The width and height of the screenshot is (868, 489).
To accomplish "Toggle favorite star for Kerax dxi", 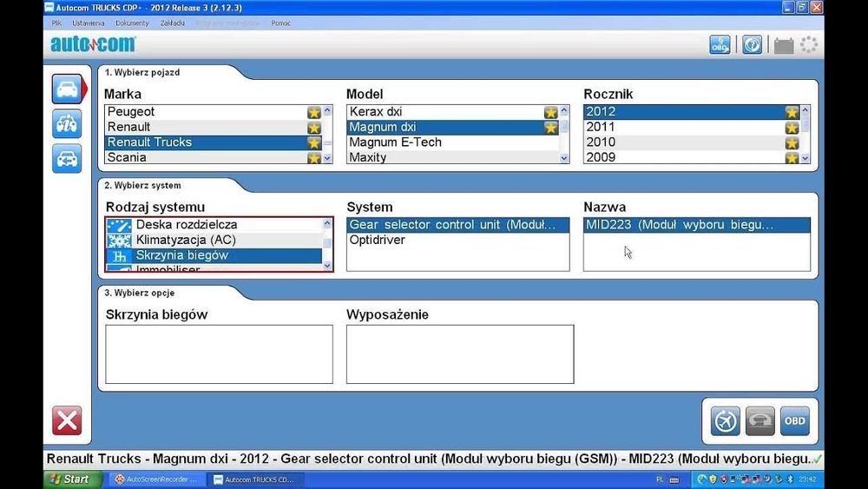I will pyautogui.click(x=550, y=112).
